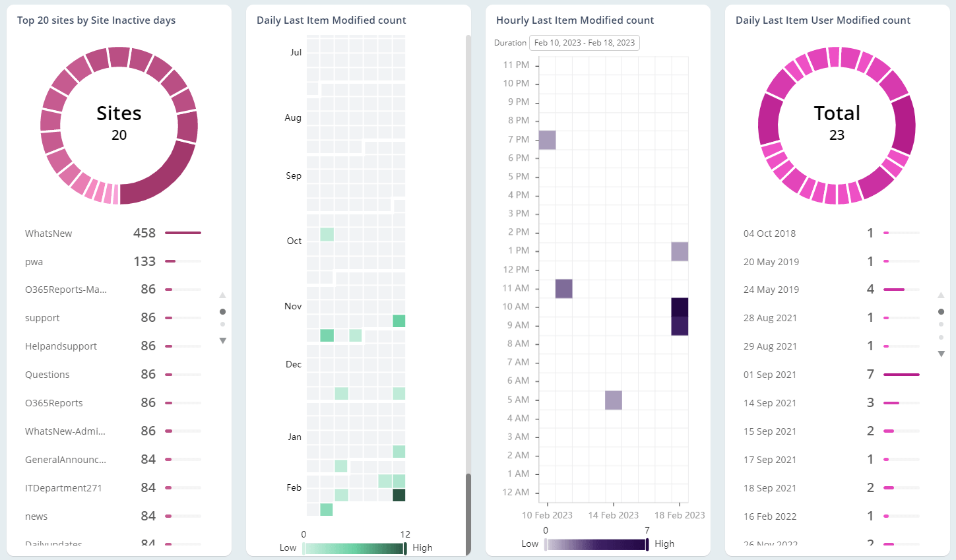This screenshot has height=560, width=956.
Task: Select first page dot in User Modified legend
Action: (x=941, y=311)
